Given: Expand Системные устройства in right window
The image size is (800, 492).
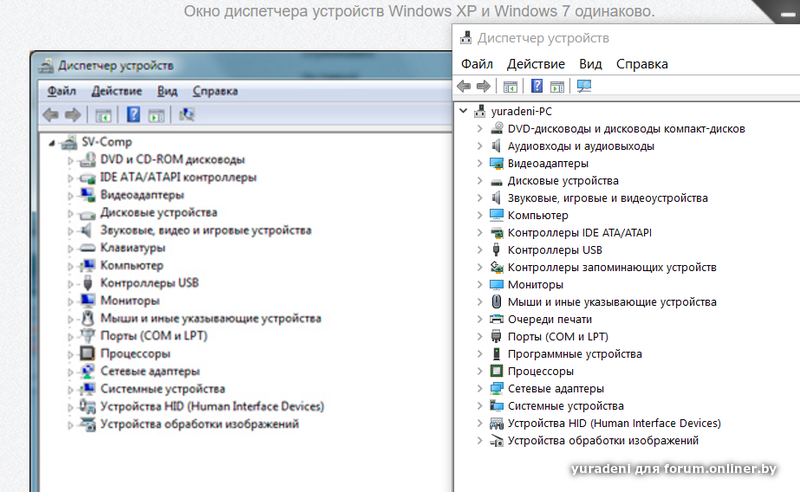Looking at the screenshot, I should point(480,406).
